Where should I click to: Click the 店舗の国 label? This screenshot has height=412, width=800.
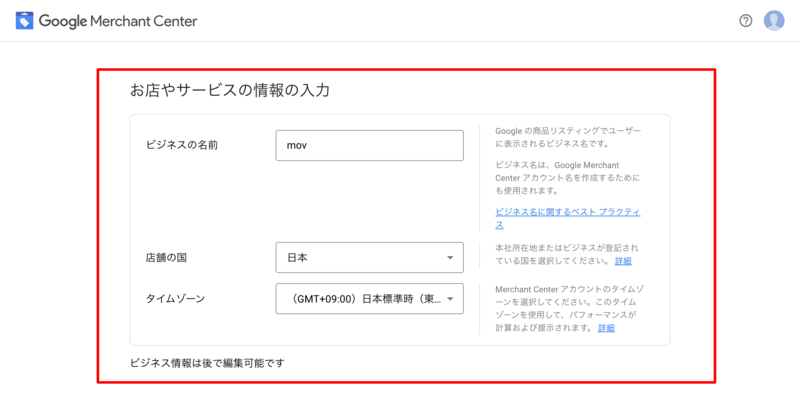tap(166, 258)
